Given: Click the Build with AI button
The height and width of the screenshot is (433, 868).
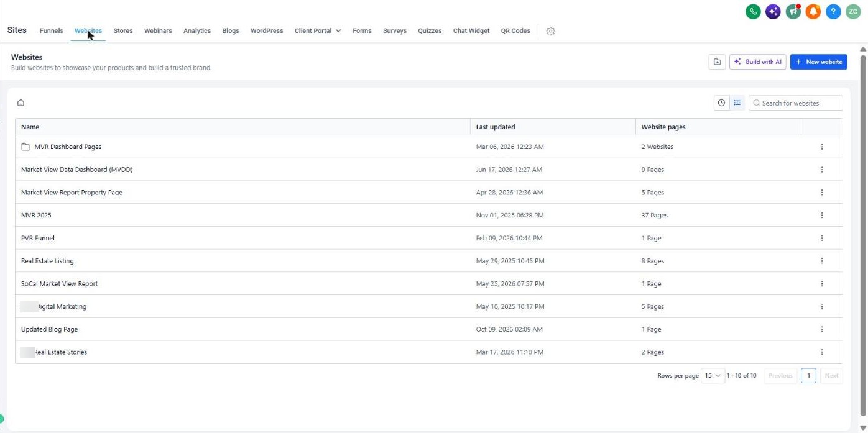Looking at the screenshot, I should click(758, 62).
